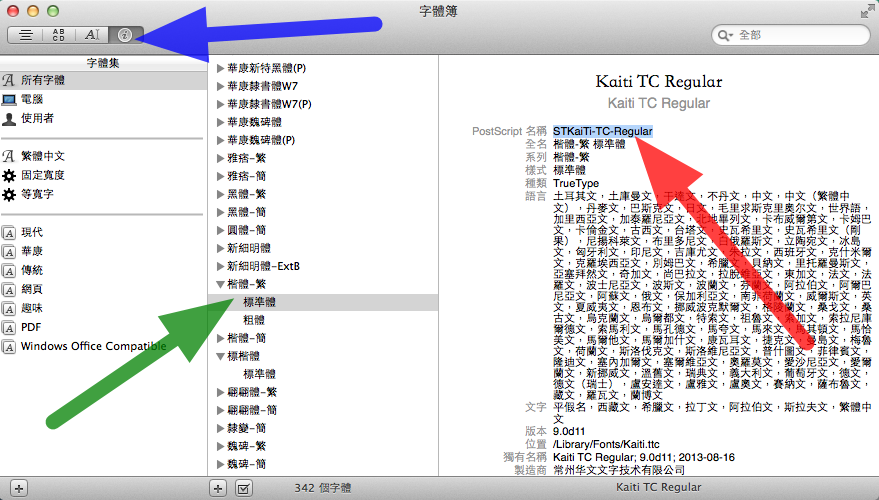The height and width of the screenshot is (500, 879).
Task: Expand 魏碑-繁 font family
Action: click(220, 446)
